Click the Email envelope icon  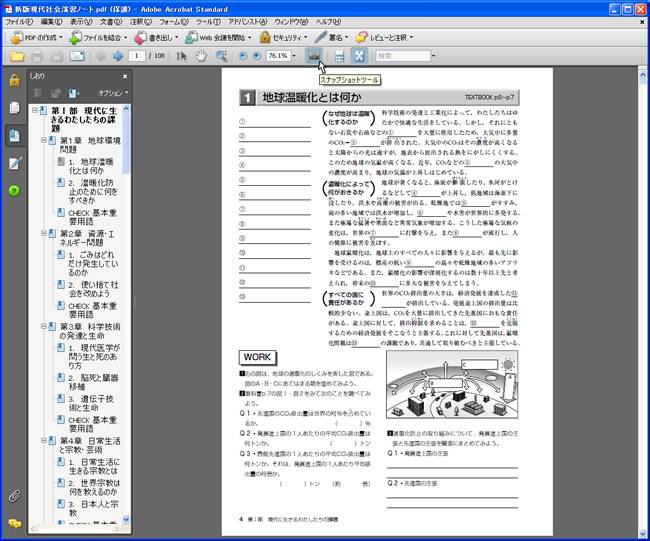click(77, 56)
